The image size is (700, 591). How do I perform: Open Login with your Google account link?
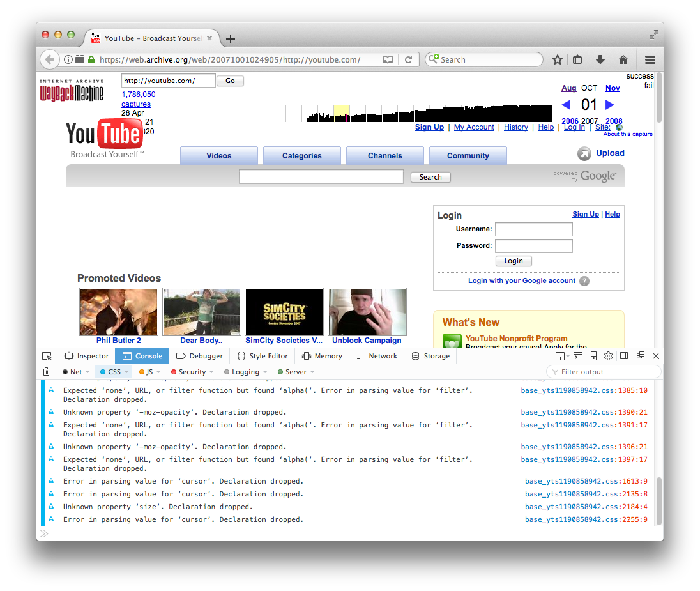(521, 280)
